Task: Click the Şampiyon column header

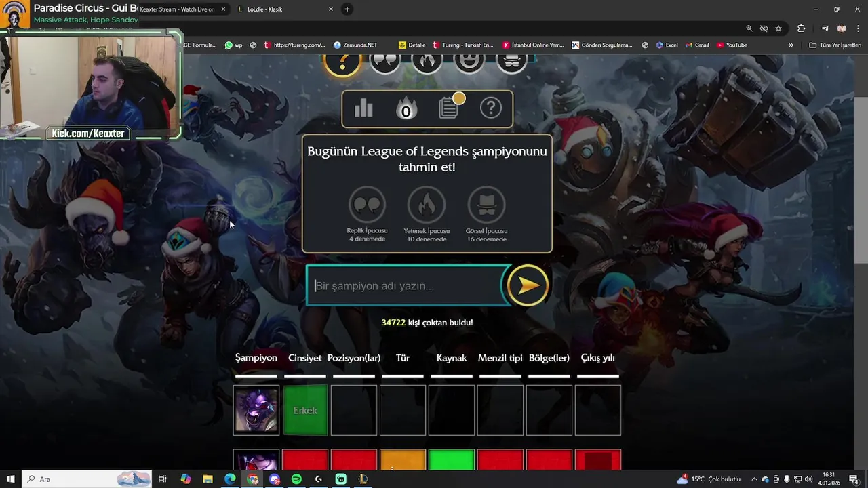Action: (x=256, y=358)
